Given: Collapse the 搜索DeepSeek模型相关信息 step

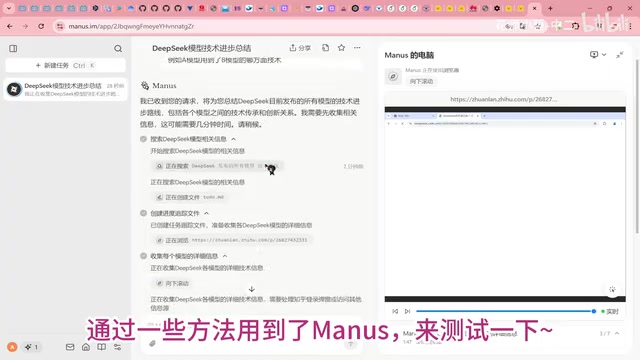Looking at the screenshot, I should (x=234, y=139).
